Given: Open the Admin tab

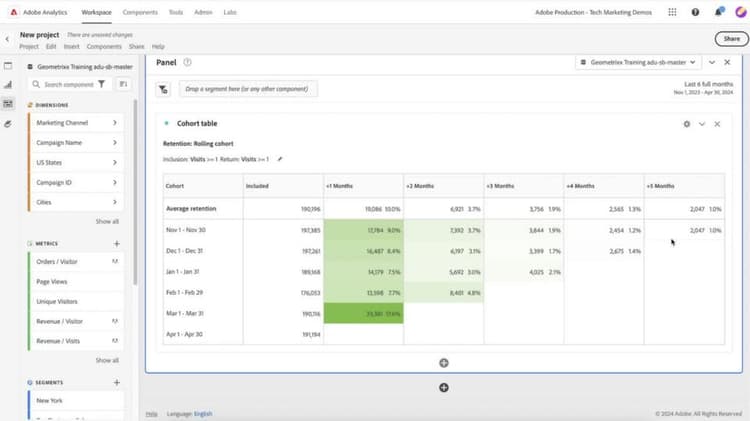Looking at the screenshot, I should coord(203,12).
